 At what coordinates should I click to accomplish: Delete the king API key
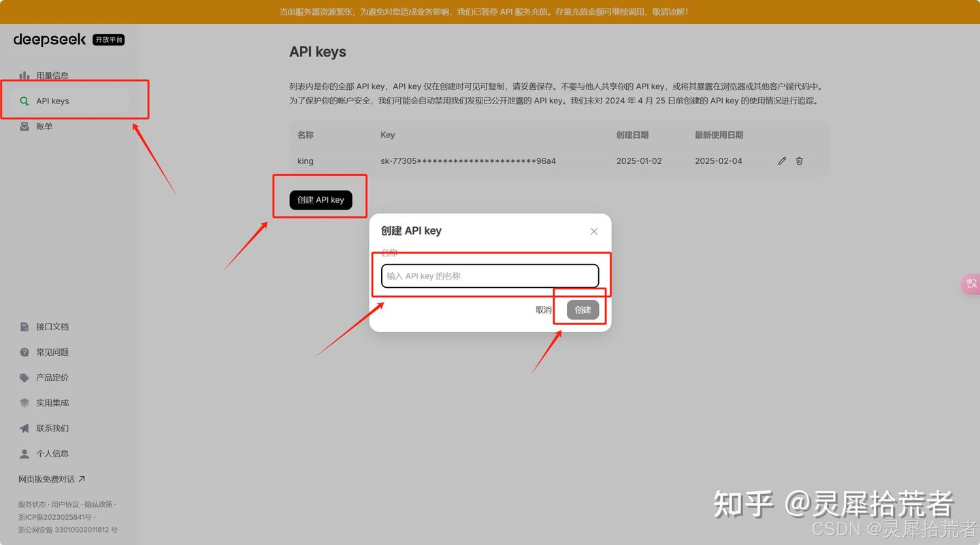pos(799,161)
